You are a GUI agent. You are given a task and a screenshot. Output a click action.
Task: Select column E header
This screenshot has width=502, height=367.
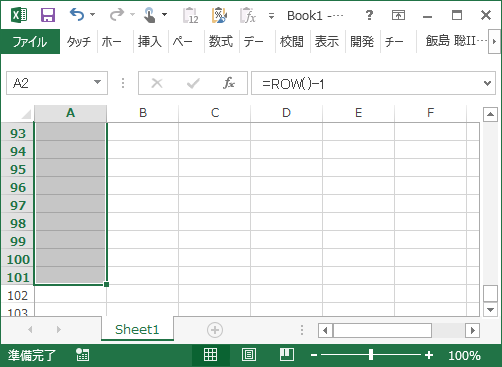tap(359, 113)
